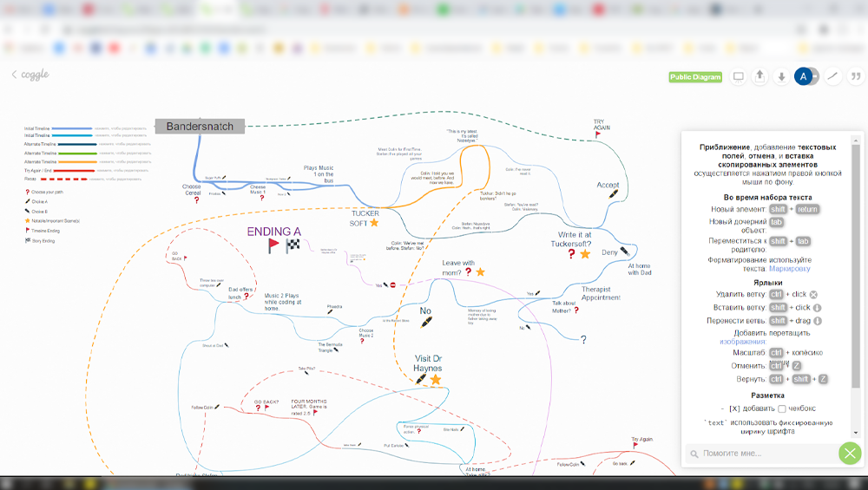Select 'Music 2 Plays while coding' node

coord(283,302)
